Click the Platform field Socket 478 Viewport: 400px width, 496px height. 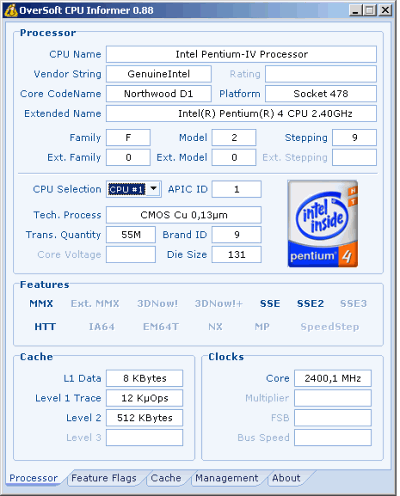click(x=321, y=94)
